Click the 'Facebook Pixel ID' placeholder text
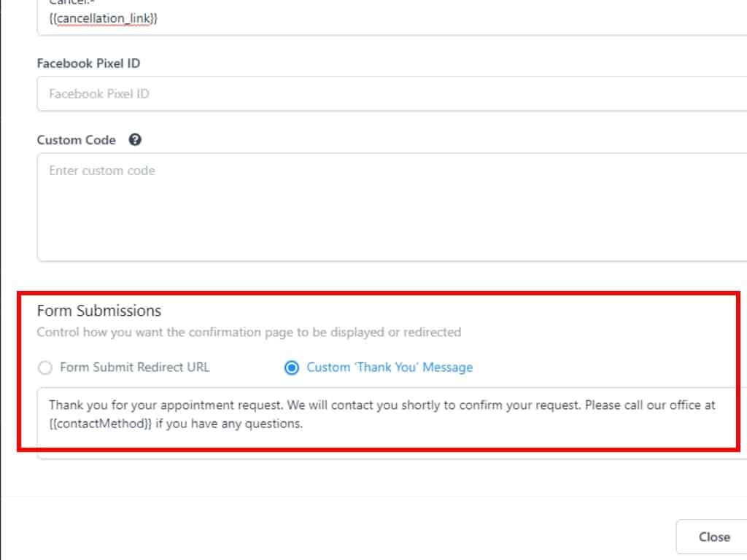Image resolution: width=747 pixels, height=560 pixels. [99, 94]
